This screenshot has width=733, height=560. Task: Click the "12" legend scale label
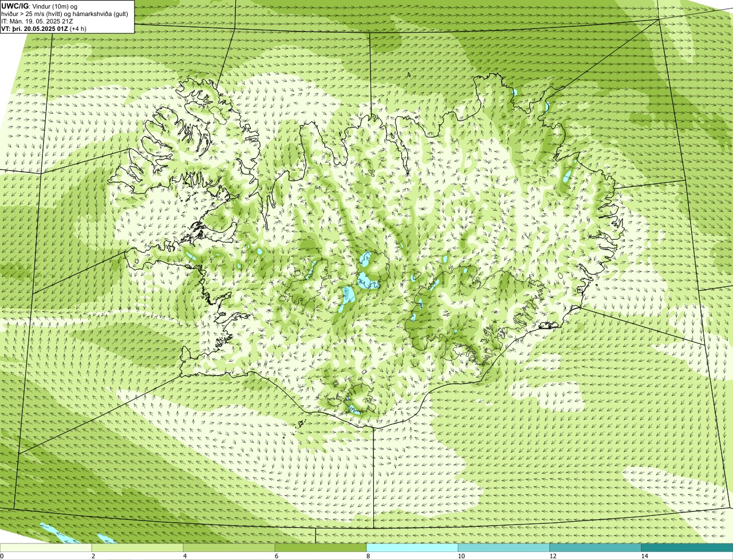[x=553, y=556]
